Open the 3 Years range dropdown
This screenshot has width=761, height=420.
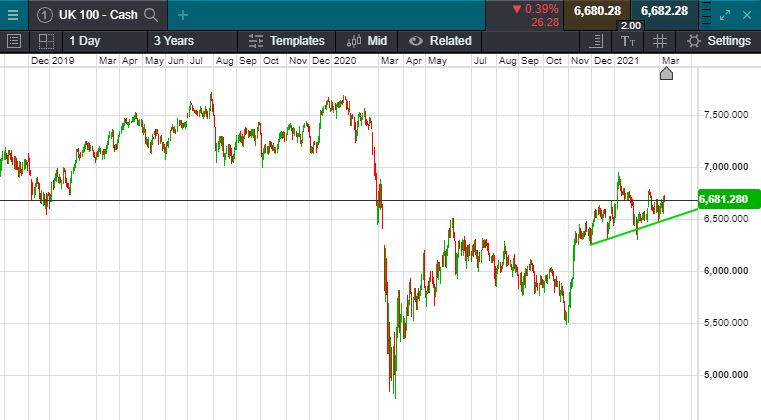[x=173, y=41]
